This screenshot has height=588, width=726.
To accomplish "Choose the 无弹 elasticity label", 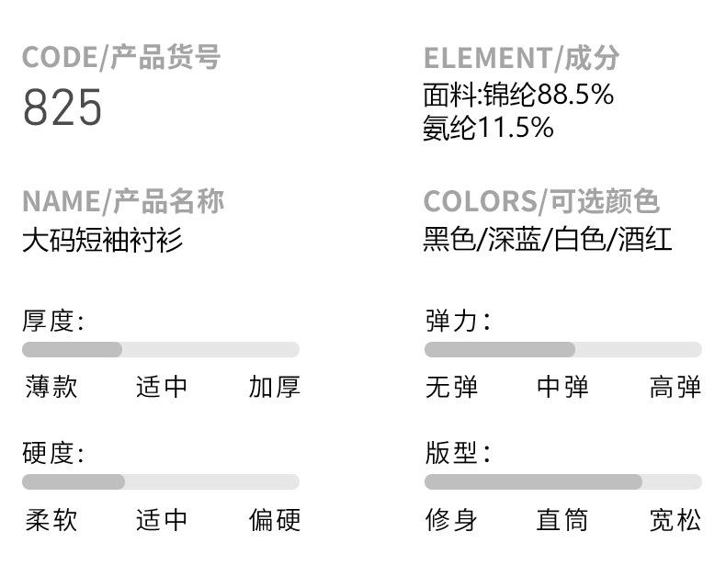I will [451, 387].
